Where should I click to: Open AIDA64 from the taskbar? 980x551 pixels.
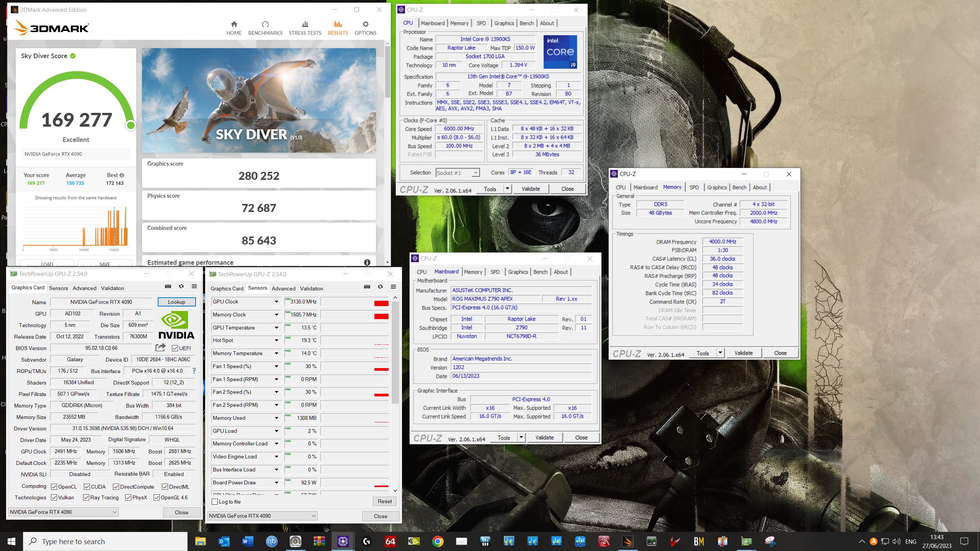[390, 541]
